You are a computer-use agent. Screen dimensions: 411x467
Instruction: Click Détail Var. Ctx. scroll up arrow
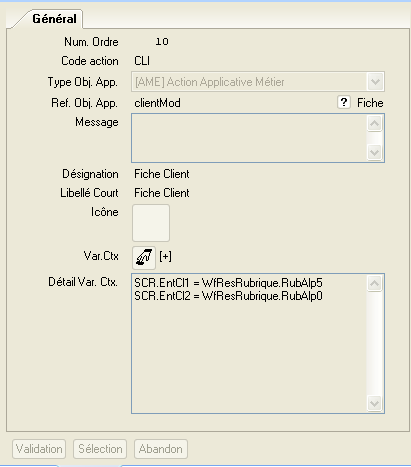coord(374,283)
